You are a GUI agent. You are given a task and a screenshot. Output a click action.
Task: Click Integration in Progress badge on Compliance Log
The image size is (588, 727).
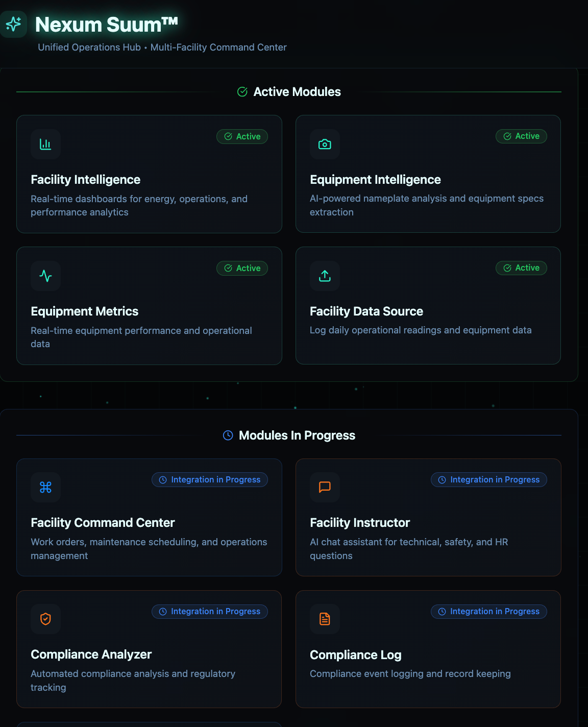pos(489,612)
